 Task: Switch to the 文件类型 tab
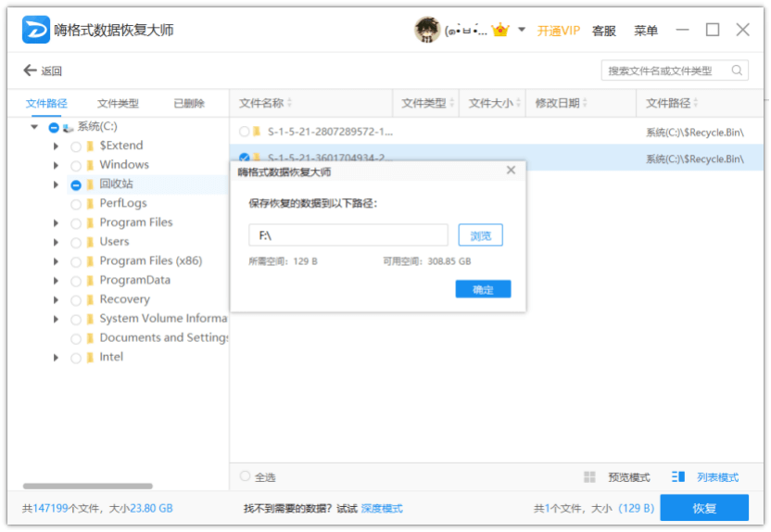[118, 103]
